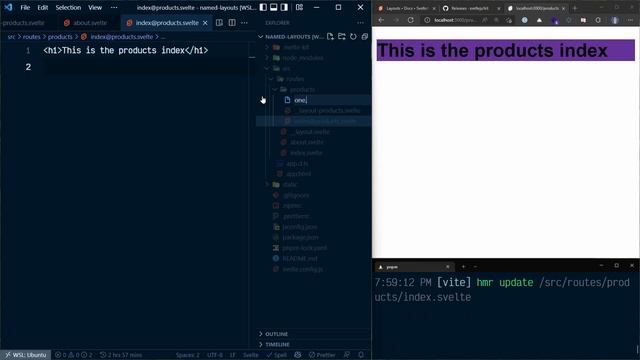Image resolution: width=640 pixels, height=360 pixels.
Task: Click the Prettier status bar item
Action: point(322,355)
